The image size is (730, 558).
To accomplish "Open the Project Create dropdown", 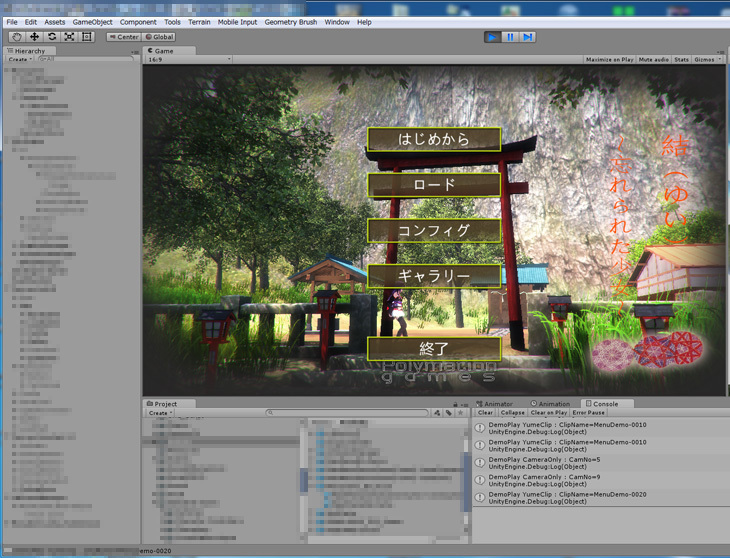I will [160, 413].
